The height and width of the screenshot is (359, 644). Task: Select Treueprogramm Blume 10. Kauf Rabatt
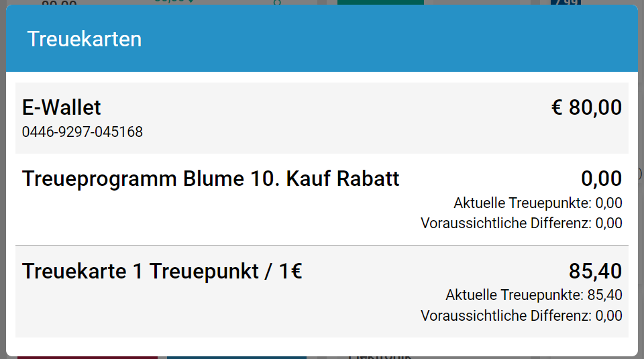[211, 179]
